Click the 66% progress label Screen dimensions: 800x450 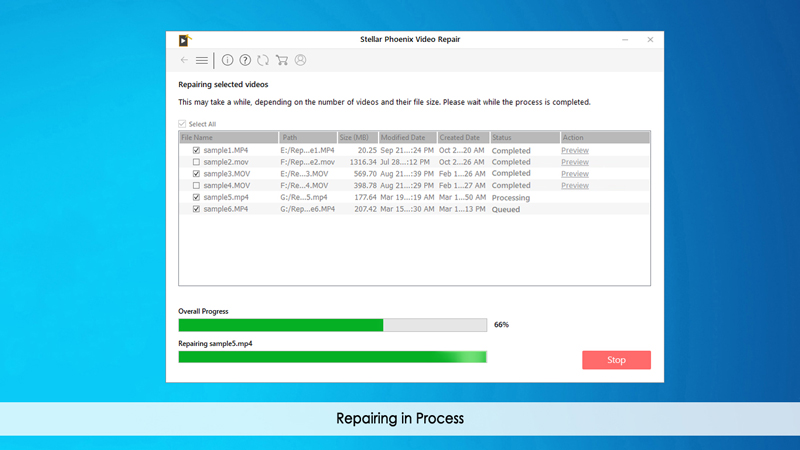(501, 324)
